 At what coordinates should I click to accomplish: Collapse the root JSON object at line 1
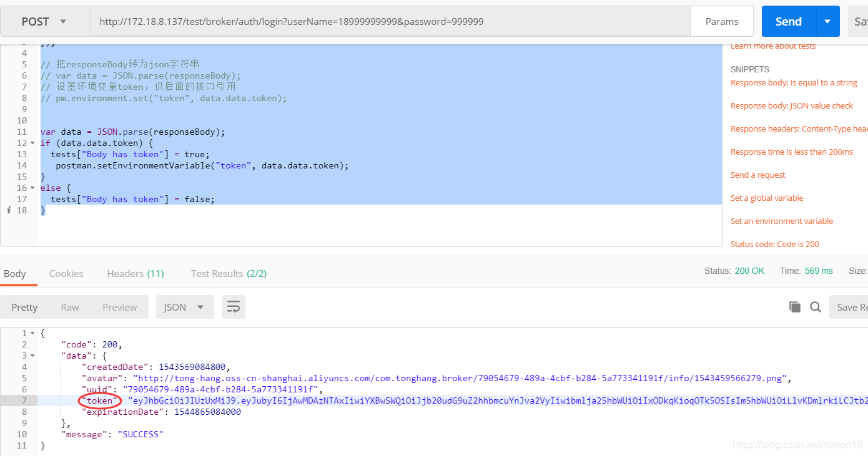[x=32, y=333]
